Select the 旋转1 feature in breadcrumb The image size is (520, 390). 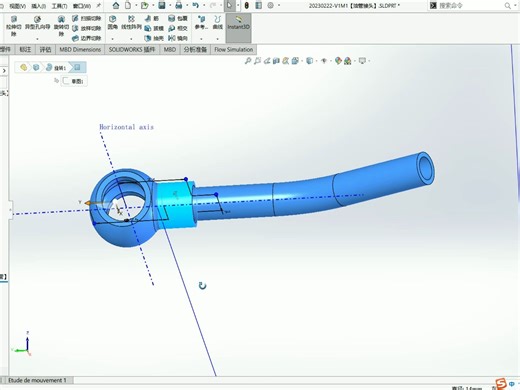56,68
